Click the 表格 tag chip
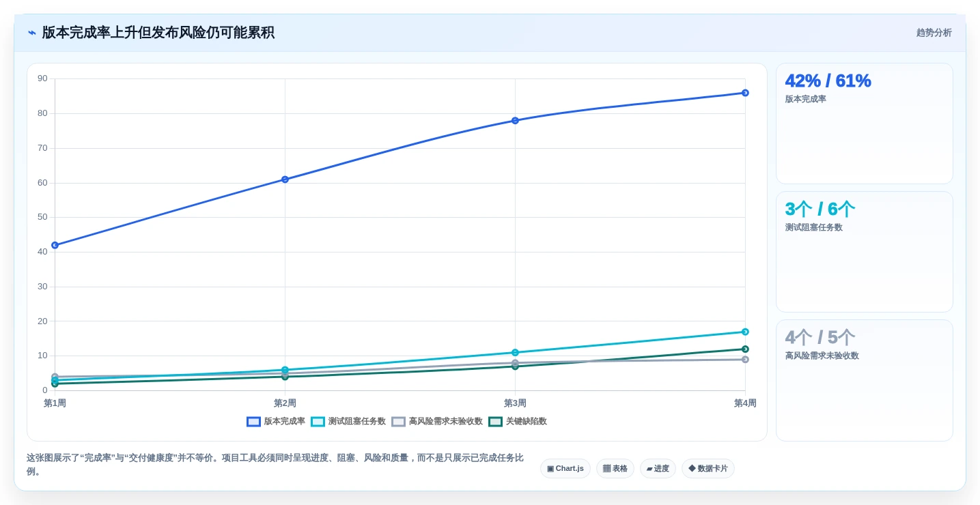 (x=615, y=469)
